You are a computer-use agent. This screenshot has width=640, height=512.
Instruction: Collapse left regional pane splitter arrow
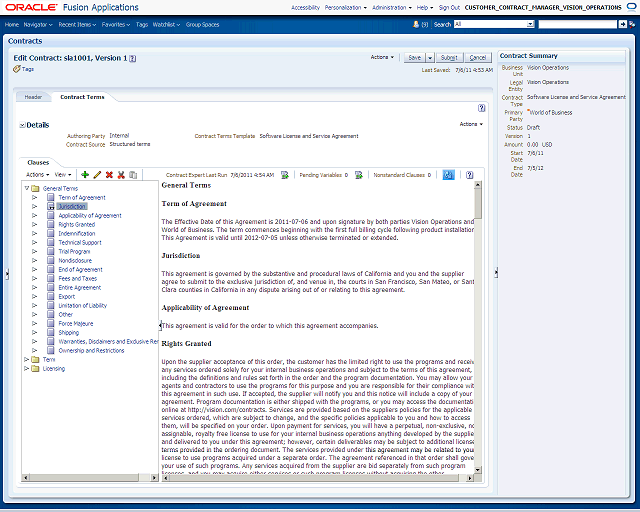click(7, 274)
